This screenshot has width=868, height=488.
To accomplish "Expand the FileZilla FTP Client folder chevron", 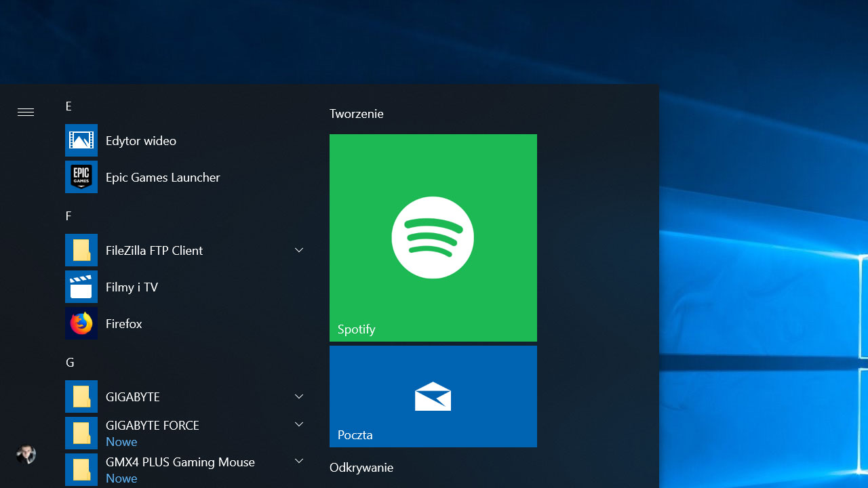I will pos(299,250).
